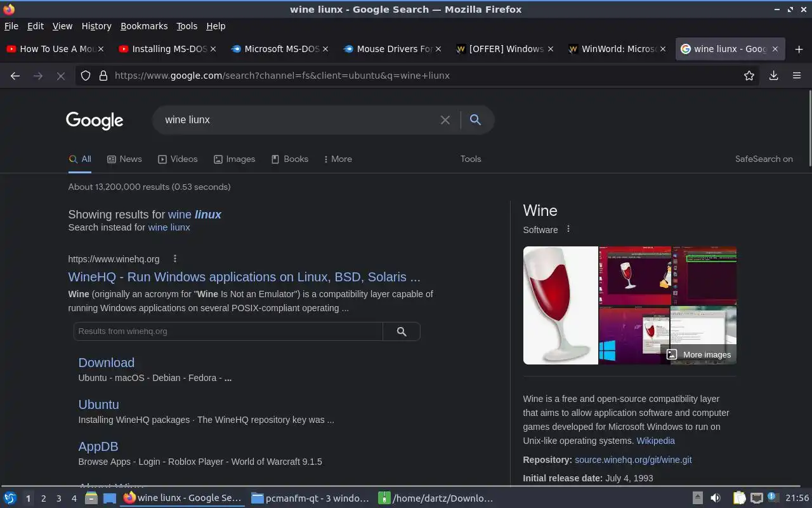This screenshot has height=508, width=812.
Task: Close the 'How To Use A Mouse' tab
Action: pos(101,49)
